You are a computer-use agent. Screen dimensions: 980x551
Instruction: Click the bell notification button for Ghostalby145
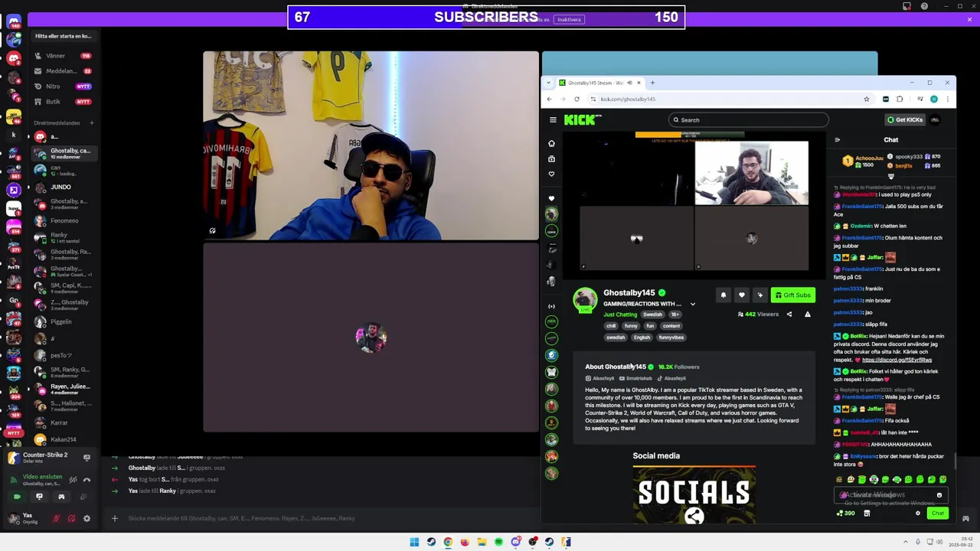pyautogui.click(x=723, y=295)
